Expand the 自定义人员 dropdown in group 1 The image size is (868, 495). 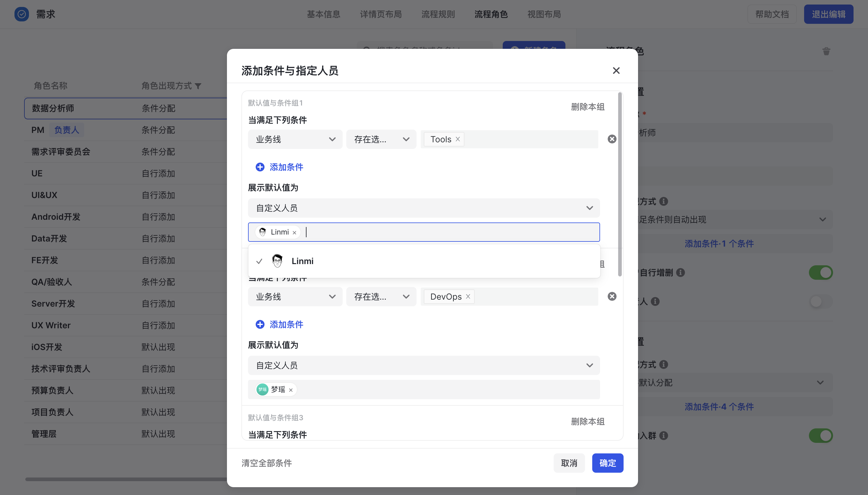point(424,208)
